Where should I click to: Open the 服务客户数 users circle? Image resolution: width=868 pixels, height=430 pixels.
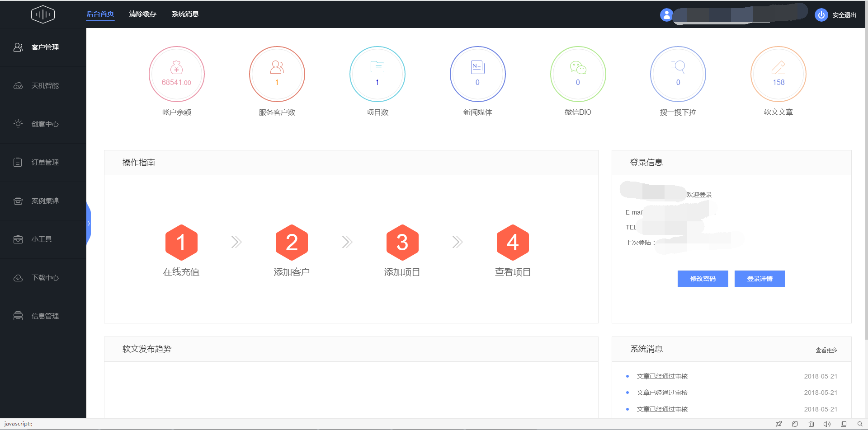point(277,74)
